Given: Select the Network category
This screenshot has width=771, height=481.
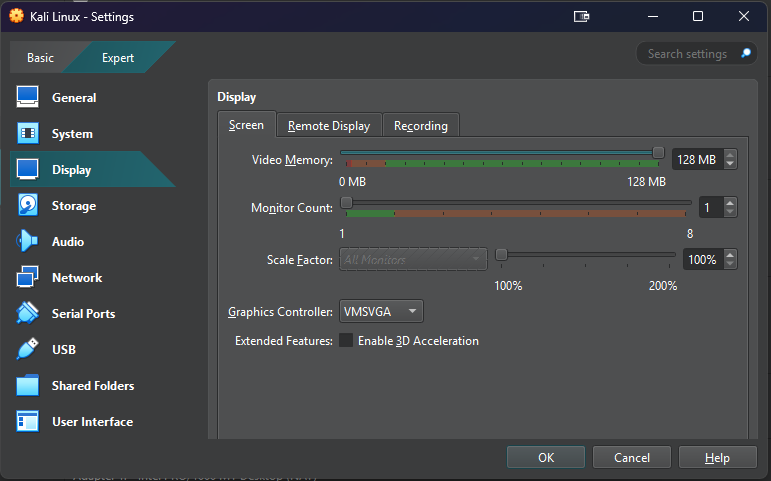Looking at the screenshot, I should [77, 277].
